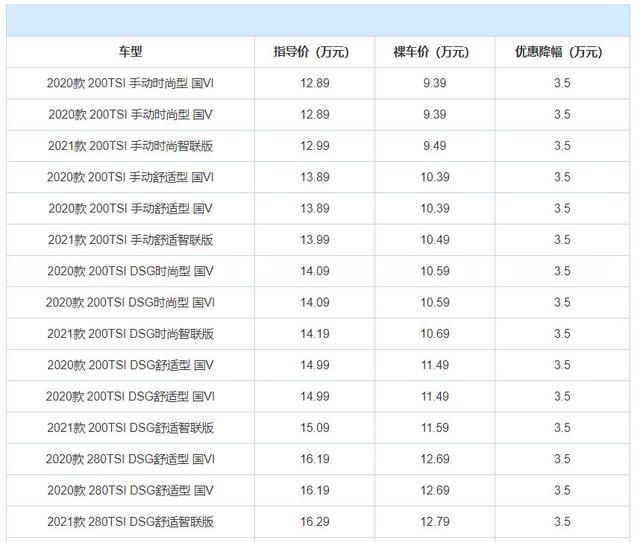Select row name 2021款 200TSI DSG舒适智联版

[130, 428]
